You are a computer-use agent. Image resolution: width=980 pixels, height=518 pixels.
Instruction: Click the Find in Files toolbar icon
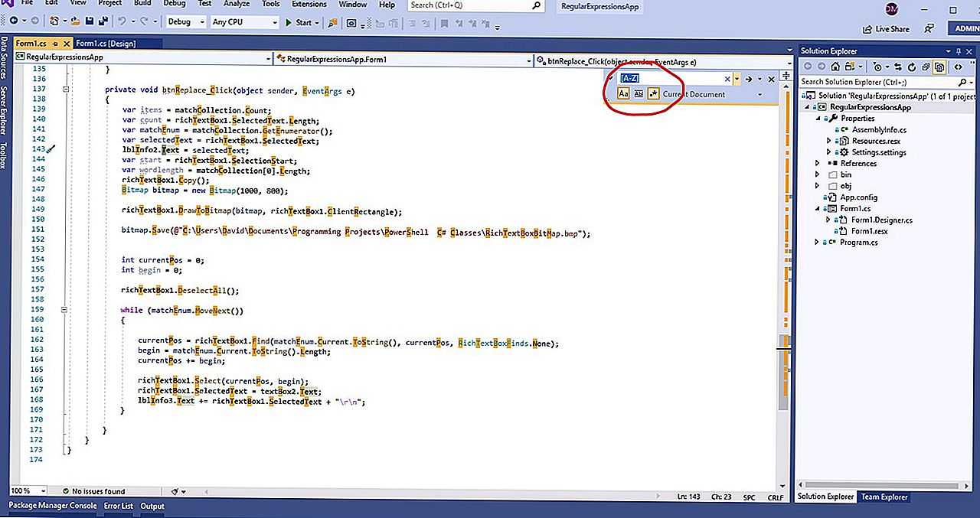[332, 23]
